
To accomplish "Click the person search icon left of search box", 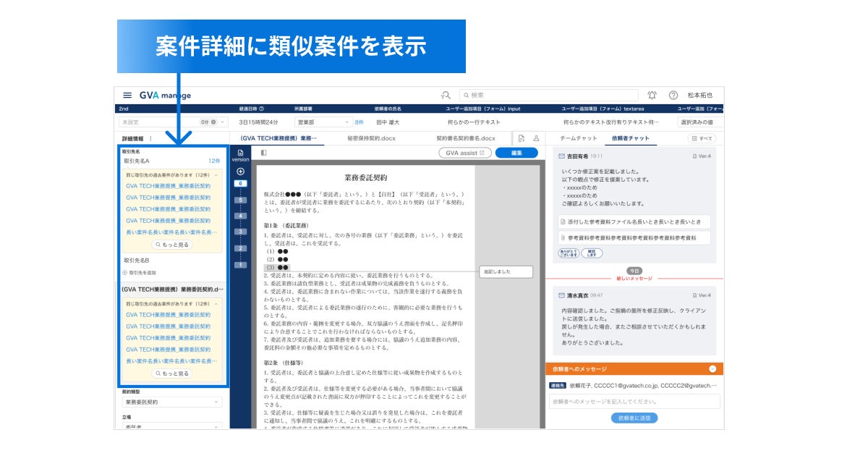I will click(446, 95).
